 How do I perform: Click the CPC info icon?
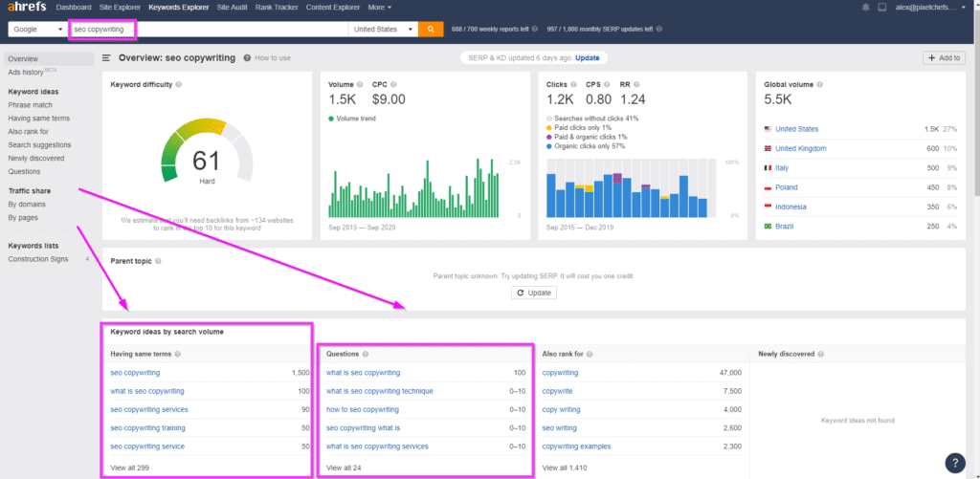pyautogui.click(x=393, y=84)
